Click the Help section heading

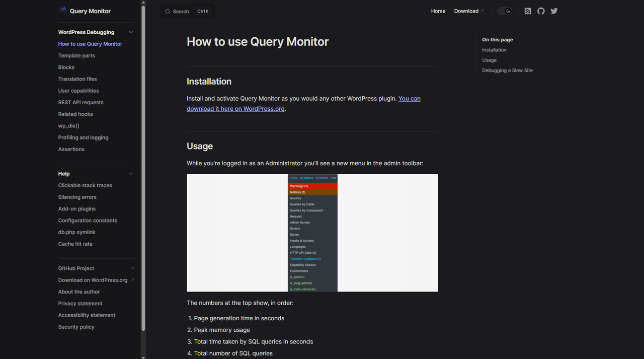[x=64, y=174]
